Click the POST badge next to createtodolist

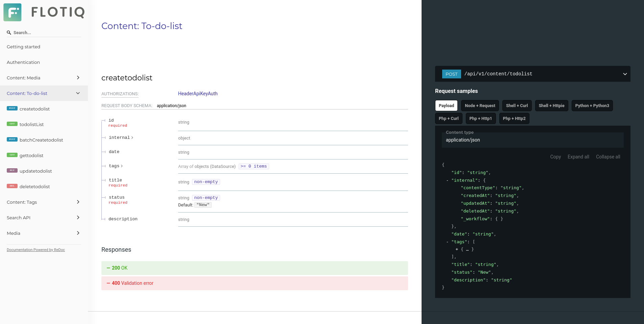12,108
